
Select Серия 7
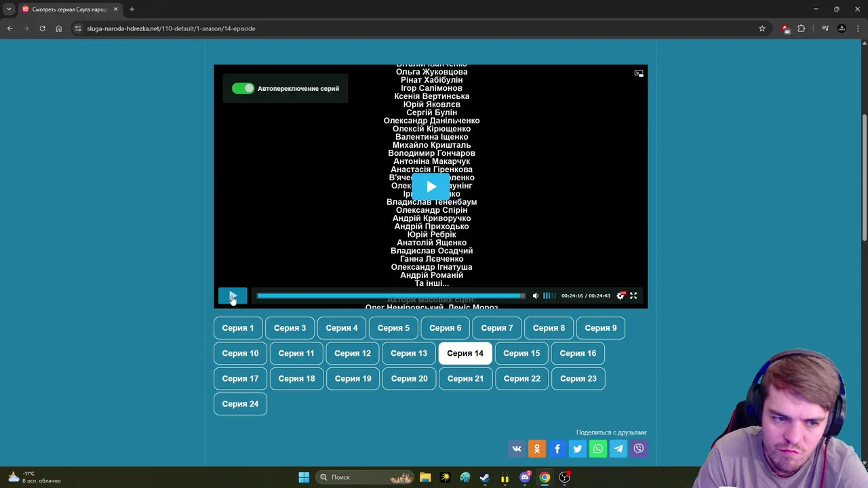pyautogui.click(x=497, y=328)
